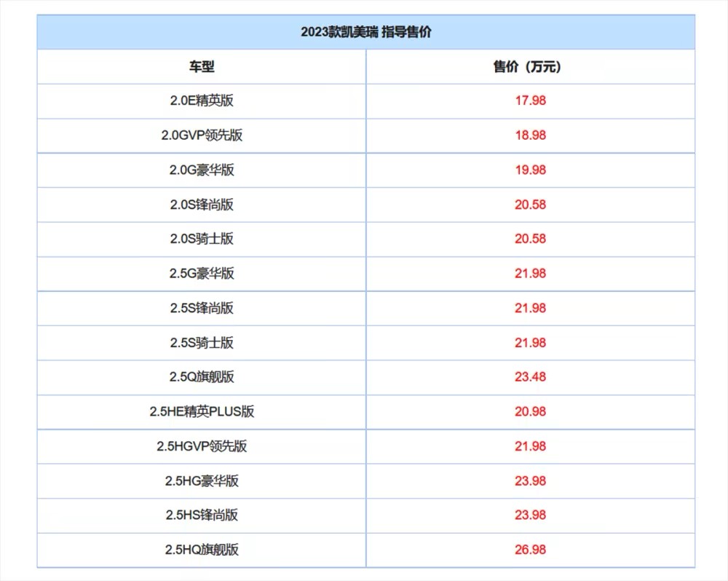Image resolution: width=728 pixels, height=581 pixels.
Task: Click the price of 2.5G豪华版
Action: click(x=530, y=274)
